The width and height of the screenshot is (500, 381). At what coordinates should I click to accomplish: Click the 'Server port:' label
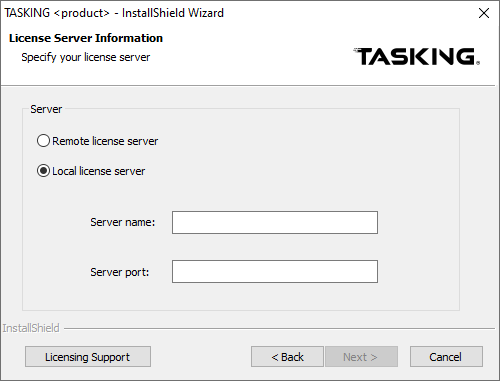tap(120, 272)
